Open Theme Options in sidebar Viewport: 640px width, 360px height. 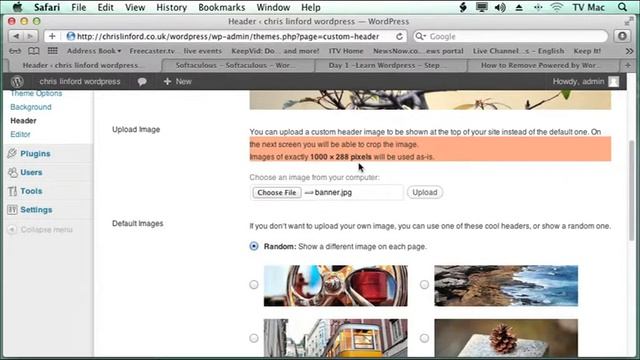[36, 93]
